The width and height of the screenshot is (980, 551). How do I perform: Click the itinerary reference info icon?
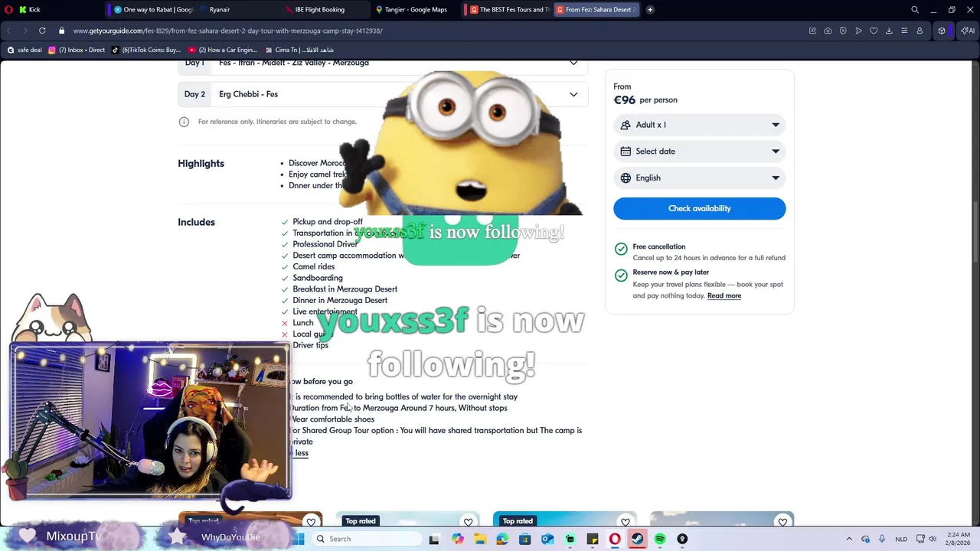[x=184, y=122]
